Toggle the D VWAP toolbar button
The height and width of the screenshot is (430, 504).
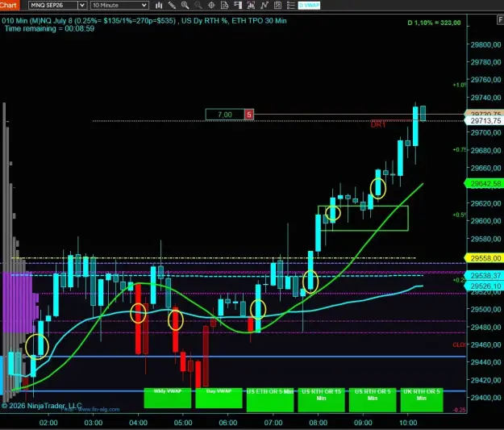click(309, 5)
